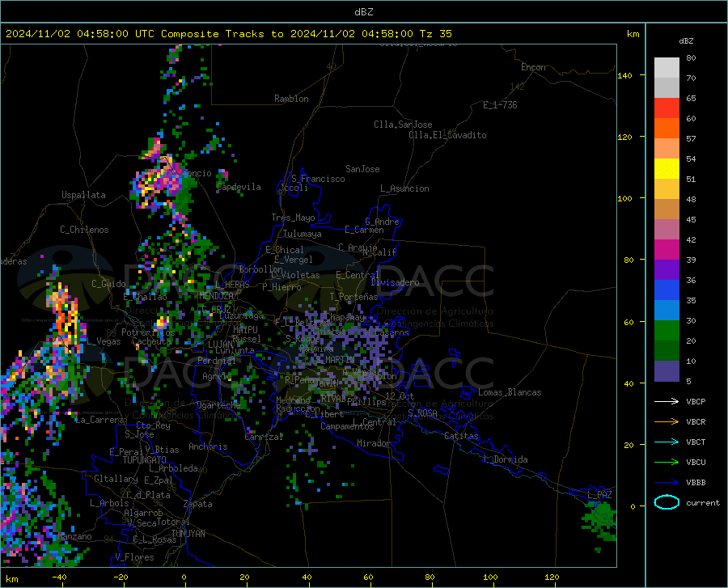Click the MENDOZA city label

tap(216, 296)
